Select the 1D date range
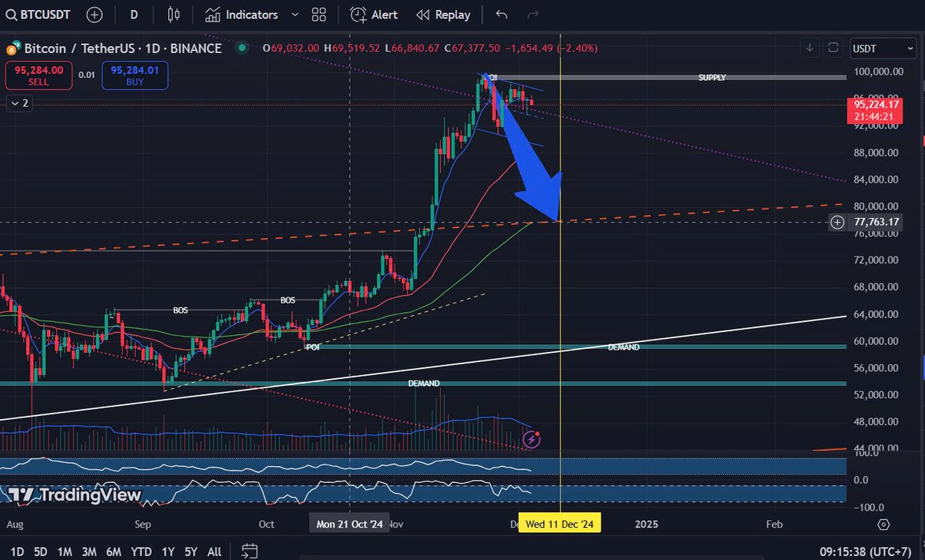The width and height of the screenshot is (925, 560). pyautogui.click(x=16, y=552)
